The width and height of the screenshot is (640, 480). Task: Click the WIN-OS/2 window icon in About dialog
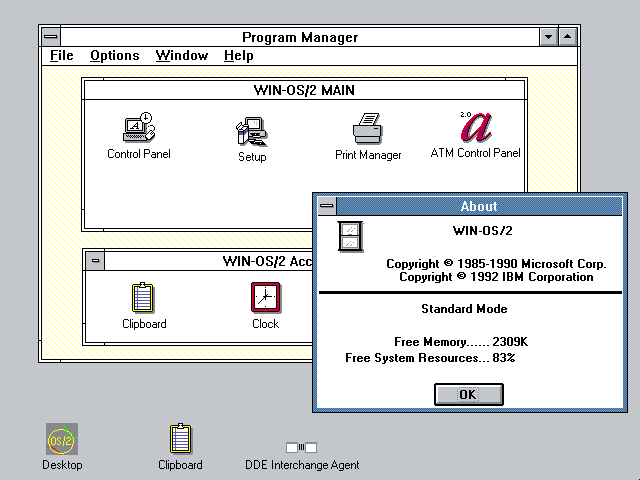click(350, 236)
